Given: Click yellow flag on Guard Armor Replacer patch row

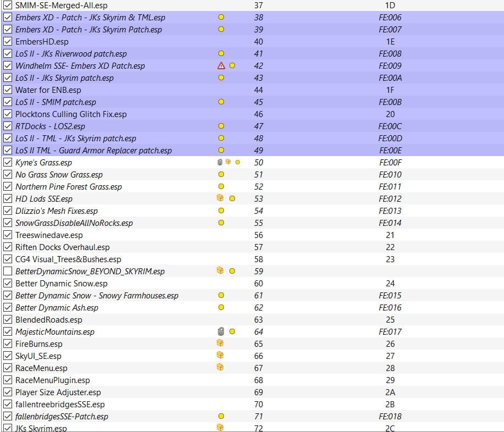Looking at the screenshot, I should point(221,150).
